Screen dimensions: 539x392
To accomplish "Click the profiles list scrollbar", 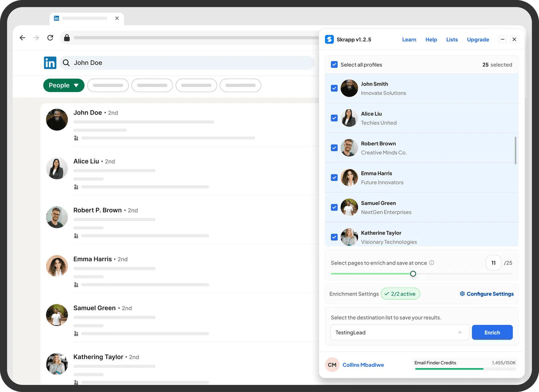I will click(515, 150).
